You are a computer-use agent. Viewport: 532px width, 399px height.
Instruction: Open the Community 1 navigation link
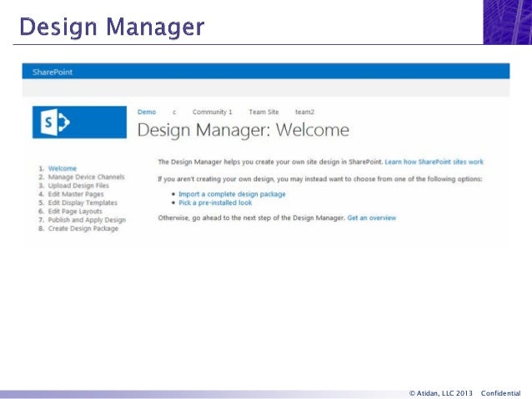pos(213,112)
